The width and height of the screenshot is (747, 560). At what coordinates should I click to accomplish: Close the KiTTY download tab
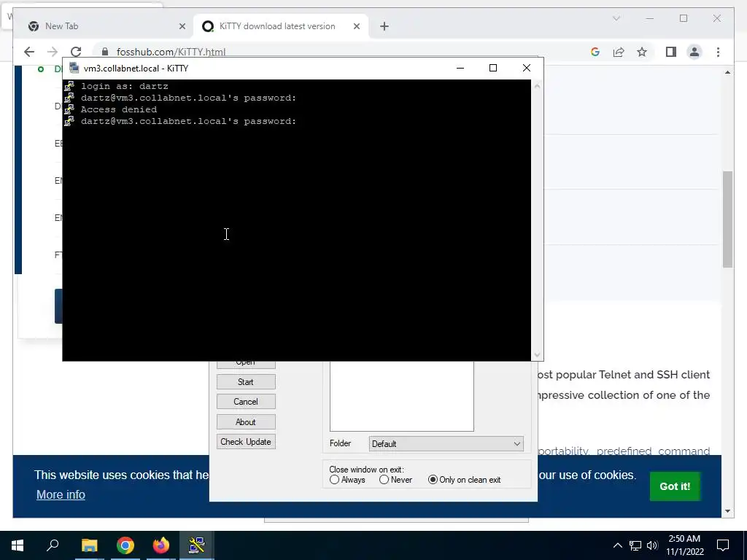click(x=356, y=27)
